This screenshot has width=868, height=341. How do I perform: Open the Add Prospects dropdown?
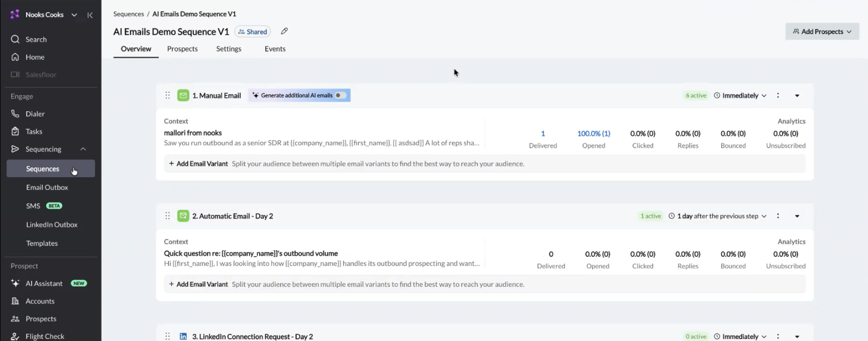822,31
